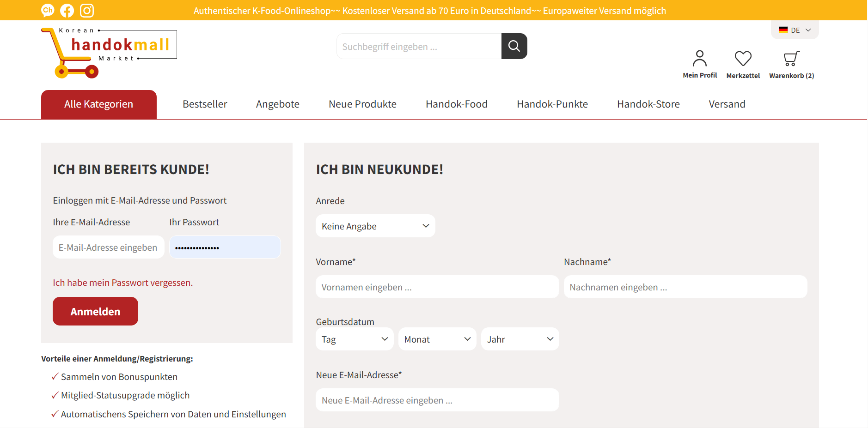This screenshot has height=428, width=868.
Task: Open the Handok-Food category
Action: point(456,104)
